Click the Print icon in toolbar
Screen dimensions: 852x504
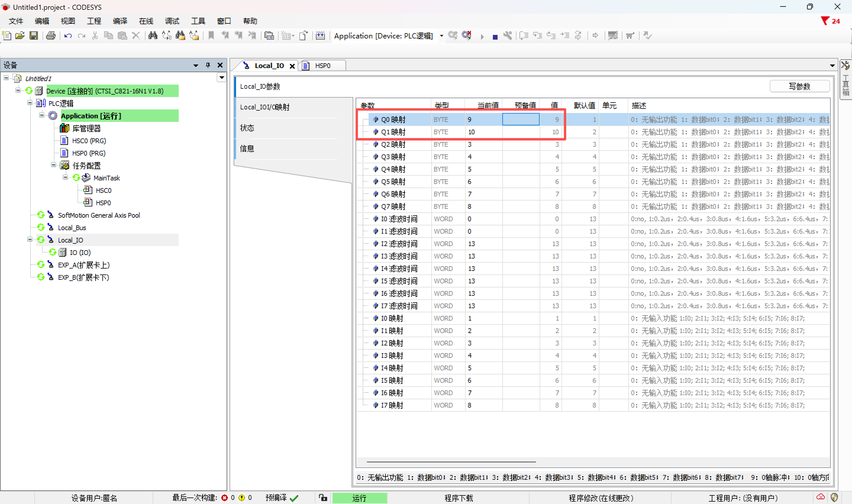tap(51, 36)
